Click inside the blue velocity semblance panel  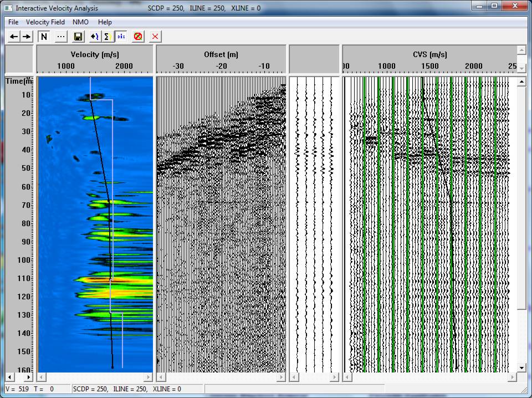coord(95,224)
